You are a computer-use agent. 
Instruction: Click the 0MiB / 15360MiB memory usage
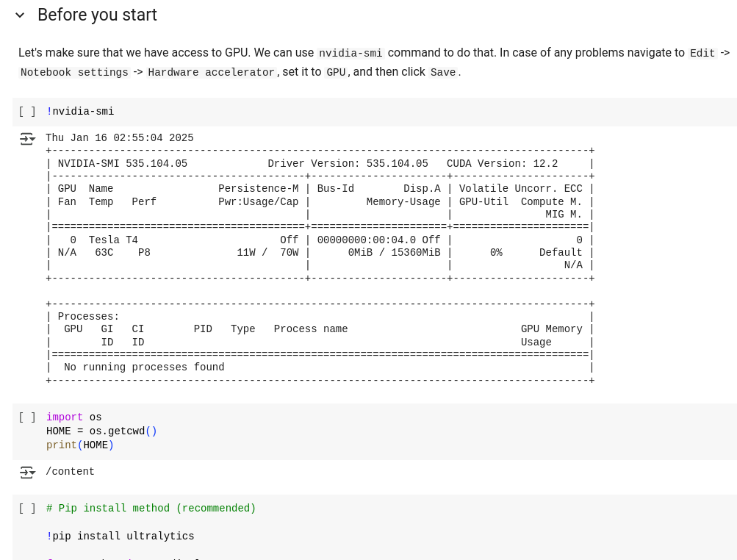(x=395, y=253)
